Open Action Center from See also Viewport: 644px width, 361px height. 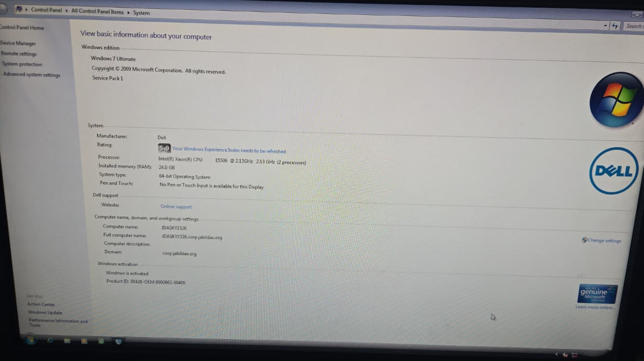tap(41, 304)
